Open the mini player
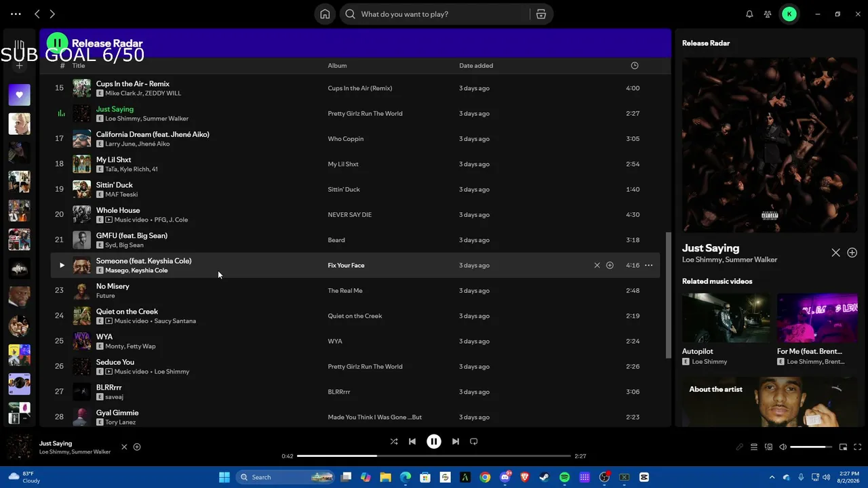Viewport: 868px width, 488px height. (843, 447)
